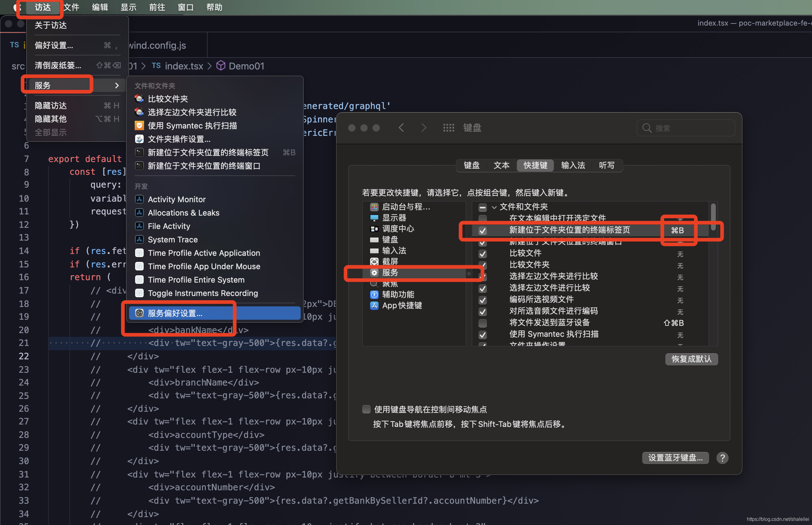Click the Symantec scan shield icon

click(139, 125)
